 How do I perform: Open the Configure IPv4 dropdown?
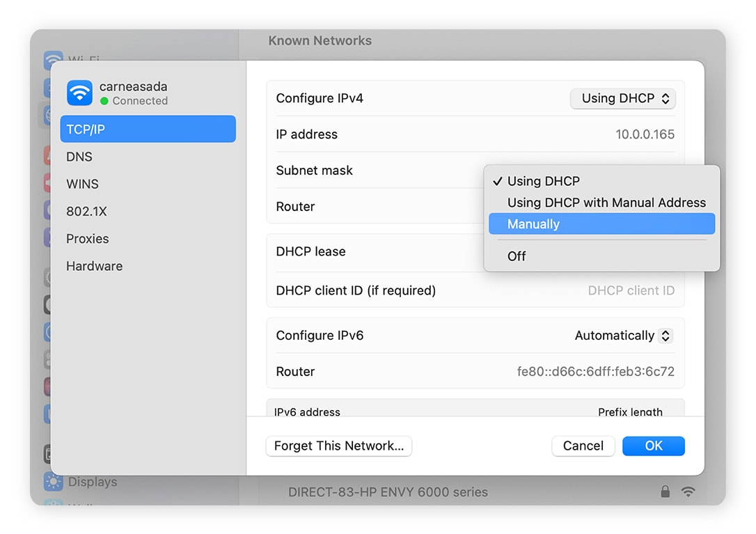point(622,98)
